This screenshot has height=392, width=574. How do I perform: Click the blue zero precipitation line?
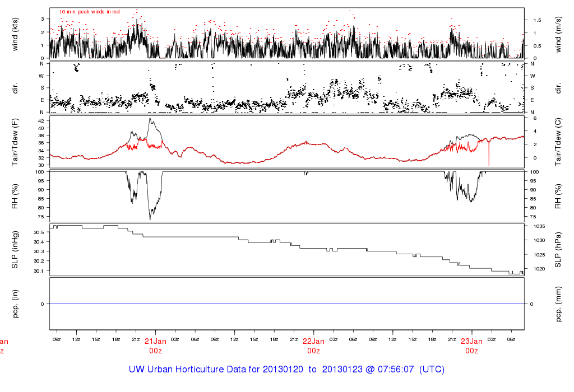(286, 304)
